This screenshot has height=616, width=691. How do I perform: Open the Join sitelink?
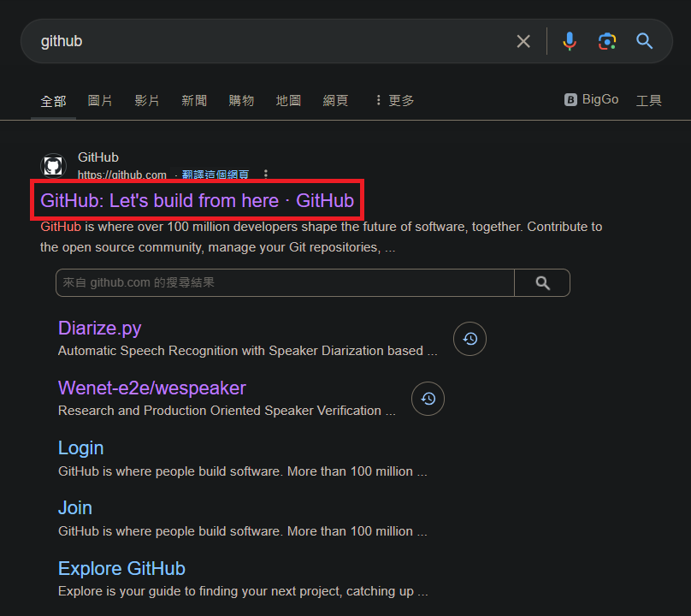tap(75, 508)
